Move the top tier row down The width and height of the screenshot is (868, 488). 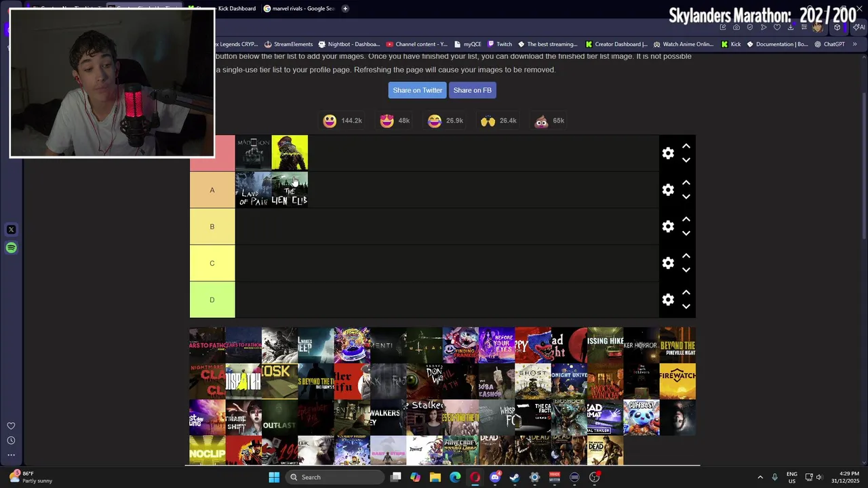pyautogui.click(x=686, y=161)
